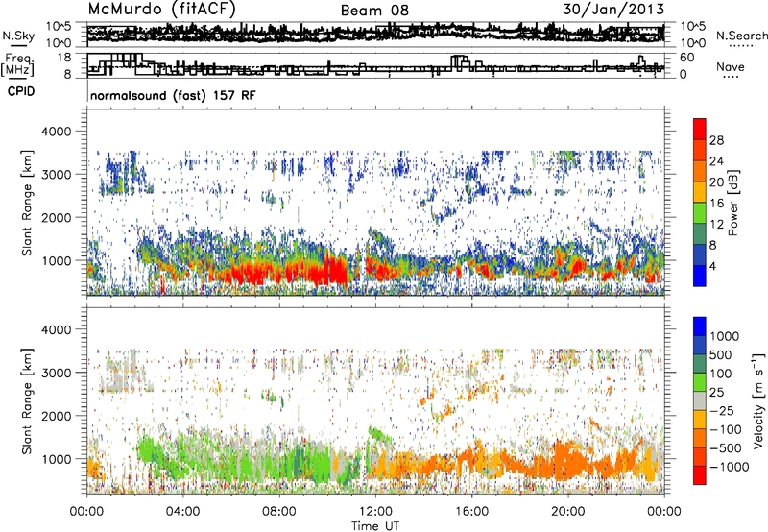Click the 25 label on the velocity colorbar

[717, 392]
